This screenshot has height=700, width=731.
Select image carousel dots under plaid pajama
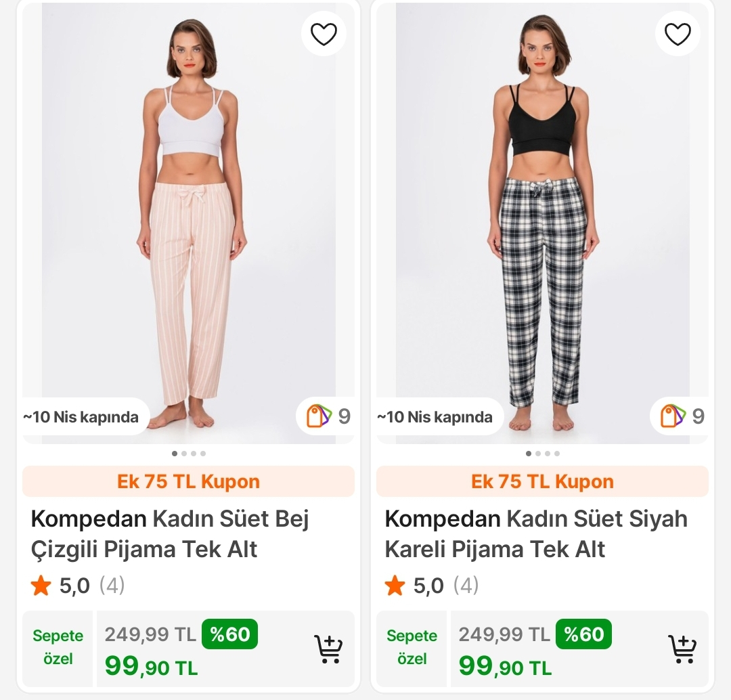pos(542,454)
